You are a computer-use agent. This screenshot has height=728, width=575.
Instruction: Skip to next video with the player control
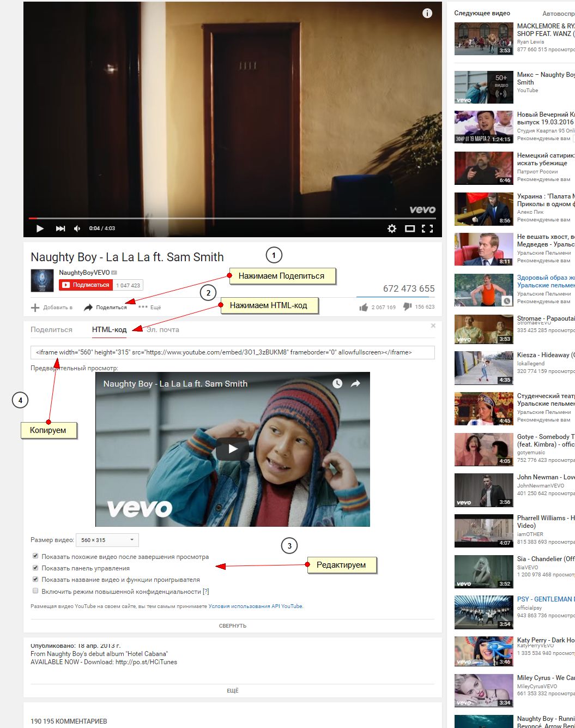point(60,228)
